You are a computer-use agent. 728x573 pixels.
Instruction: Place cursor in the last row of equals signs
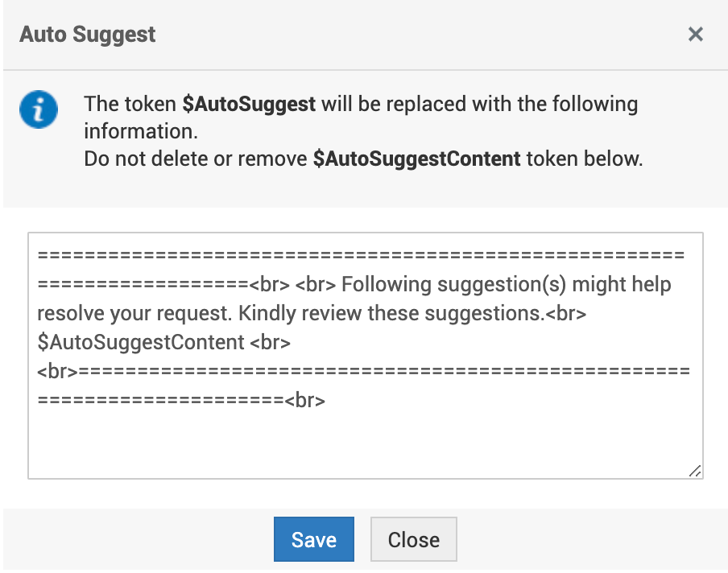click(159, 400)
